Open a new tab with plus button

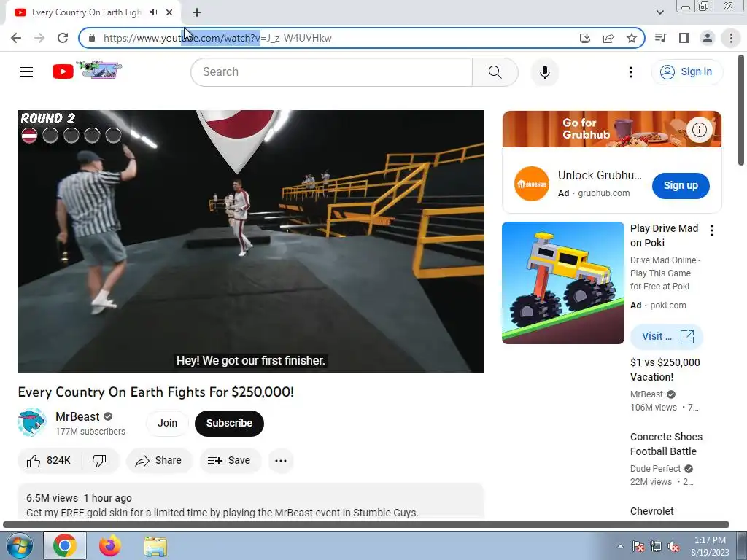click(x=197, y=12)
